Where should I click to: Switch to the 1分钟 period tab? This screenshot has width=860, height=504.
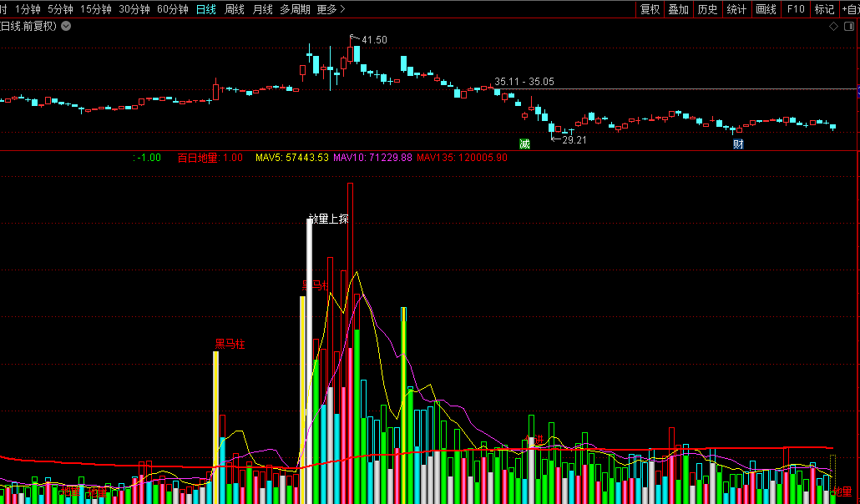point(28,9)
